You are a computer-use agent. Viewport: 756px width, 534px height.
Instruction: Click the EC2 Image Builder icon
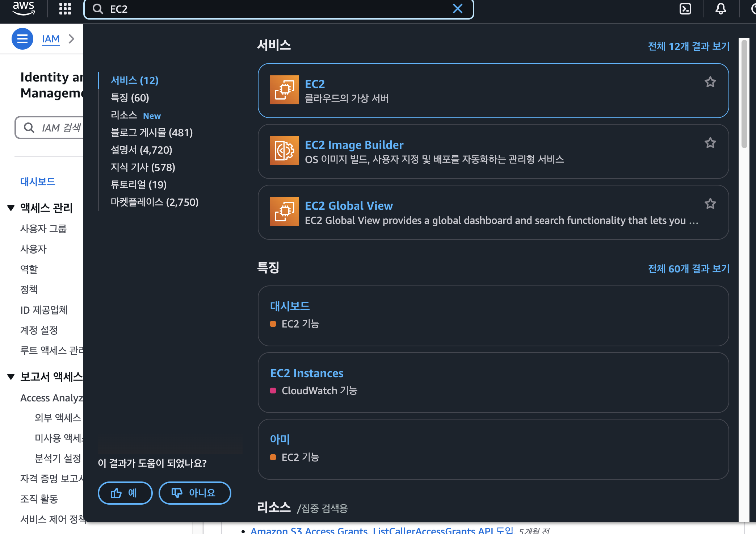point(285,151)
